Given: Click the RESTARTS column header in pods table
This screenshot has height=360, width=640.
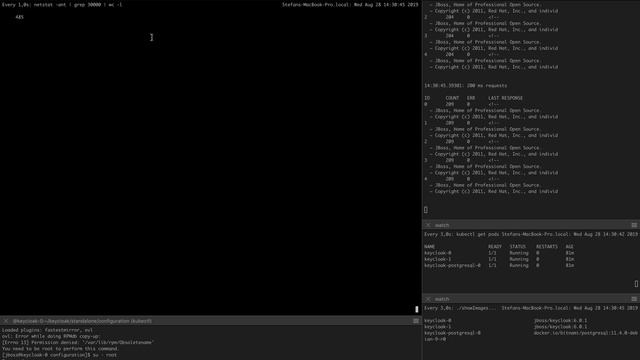Looking at the screenshot, I should click(x=547, y=247).
